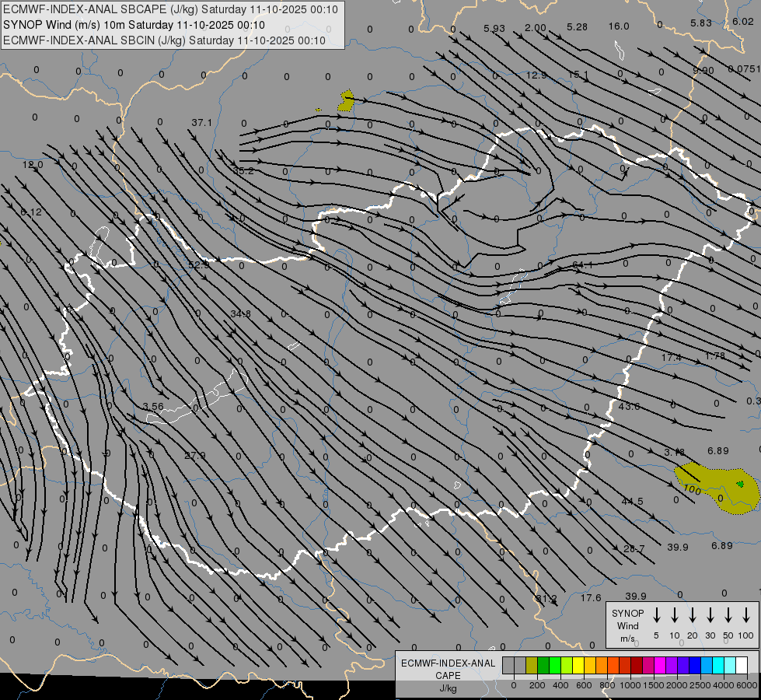Click the 1500 tick label on CAPE scale

654,685
